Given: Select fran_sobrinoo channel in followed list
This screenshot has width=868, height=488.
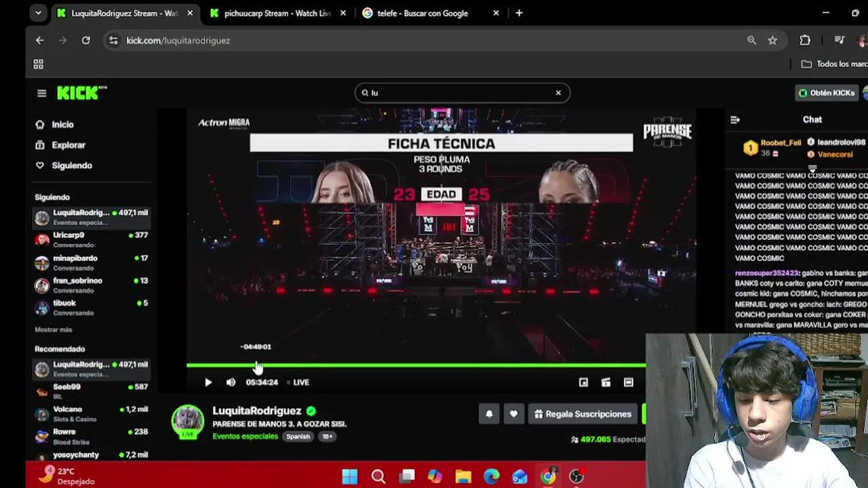Looking at the screenshot, I should [x=92, y=285].
